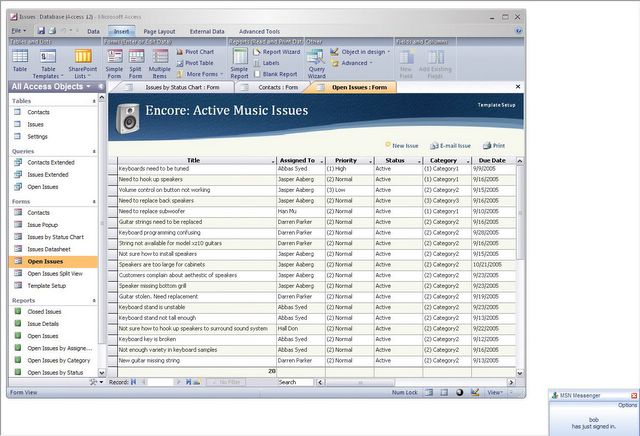Click the Search box in record navigator
The image size is (640, 436).
(296, 382)
